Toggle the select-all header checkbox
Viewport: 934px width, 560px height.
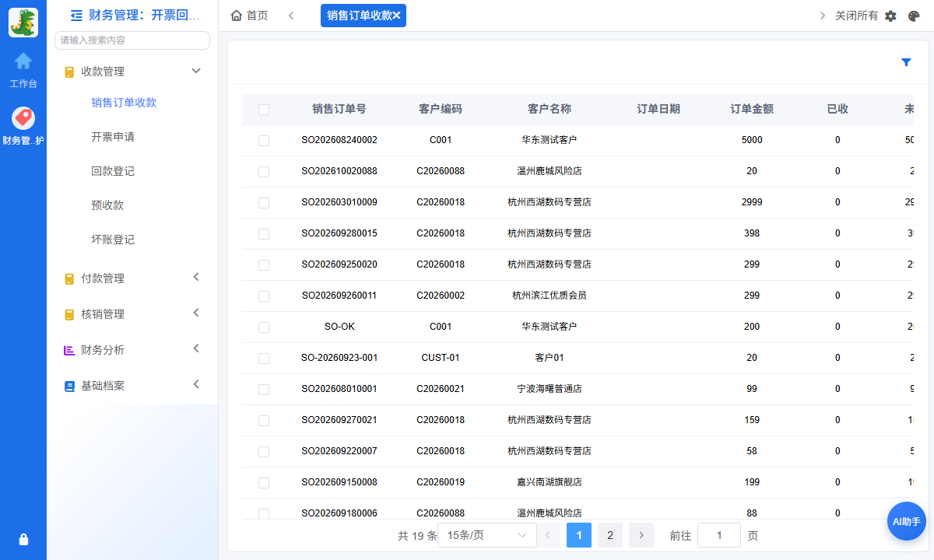click(x=264, y=110)
